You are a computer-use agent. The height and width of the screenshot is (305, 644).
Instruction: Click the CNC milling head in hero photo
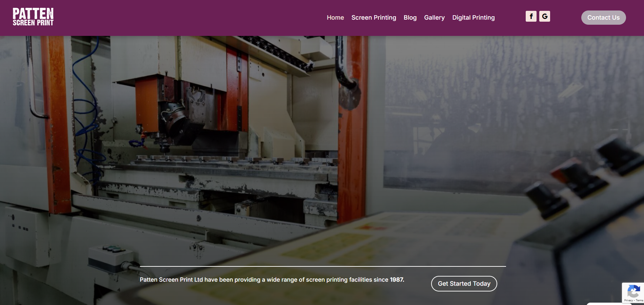[x=173, y=118]
